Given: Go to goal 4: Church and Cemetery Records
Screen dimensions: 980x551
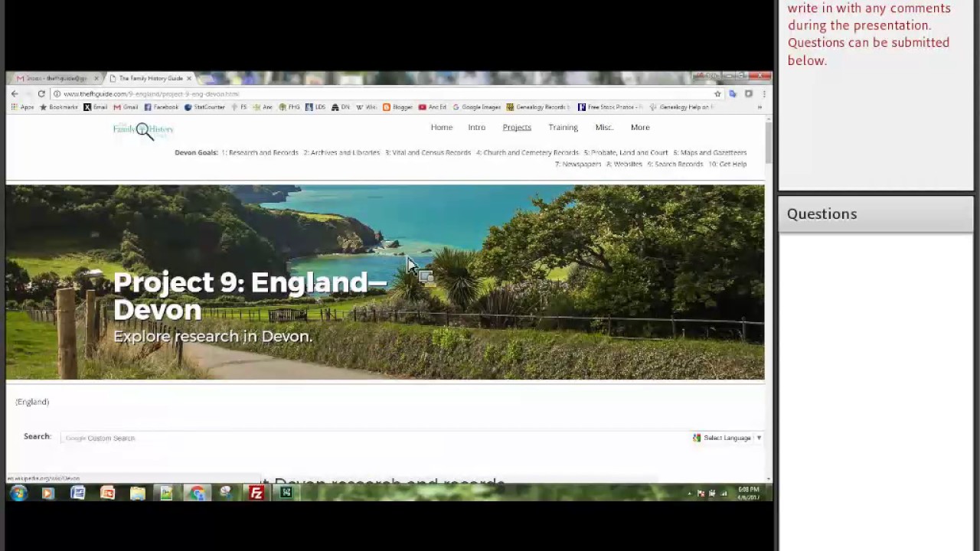Looking at the screenshot, I should 528,152.
